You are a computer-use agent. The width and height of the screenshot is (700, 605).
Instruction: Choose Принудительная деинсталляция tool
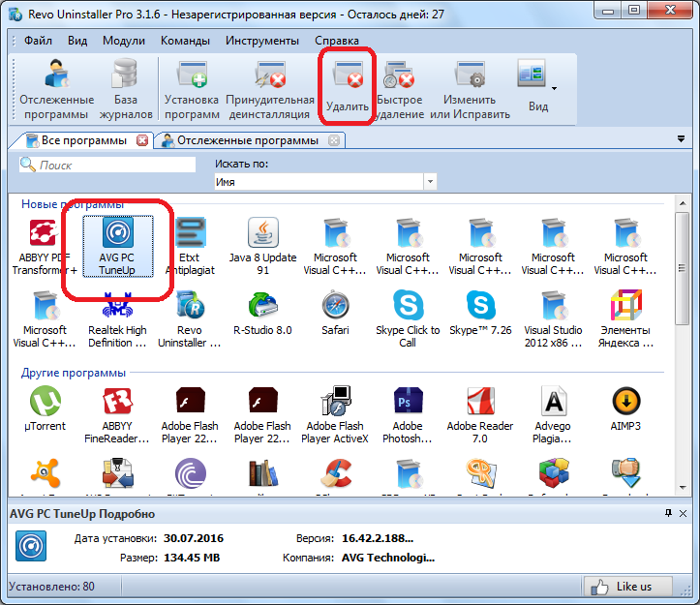[270, 89]
